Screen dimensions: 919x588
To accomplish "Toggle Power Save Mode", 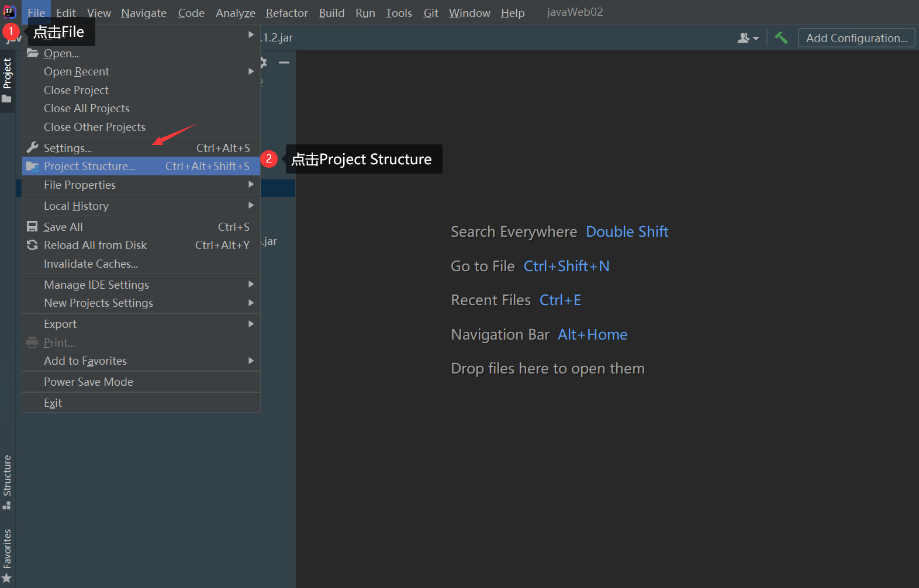I will [141, 382].
